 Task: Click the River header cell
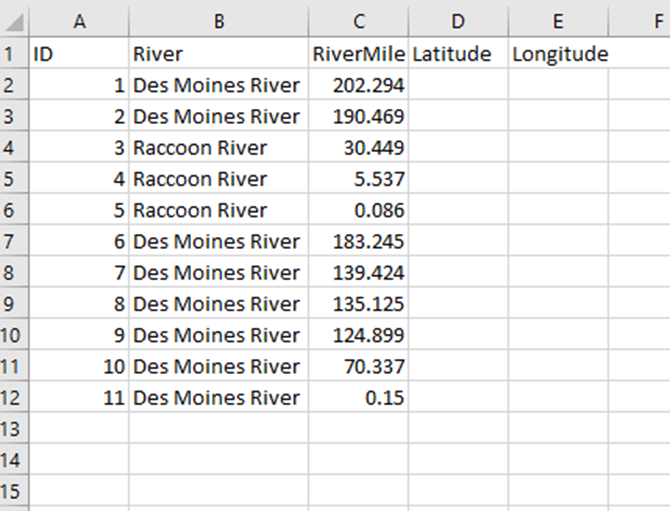(218, 53)
